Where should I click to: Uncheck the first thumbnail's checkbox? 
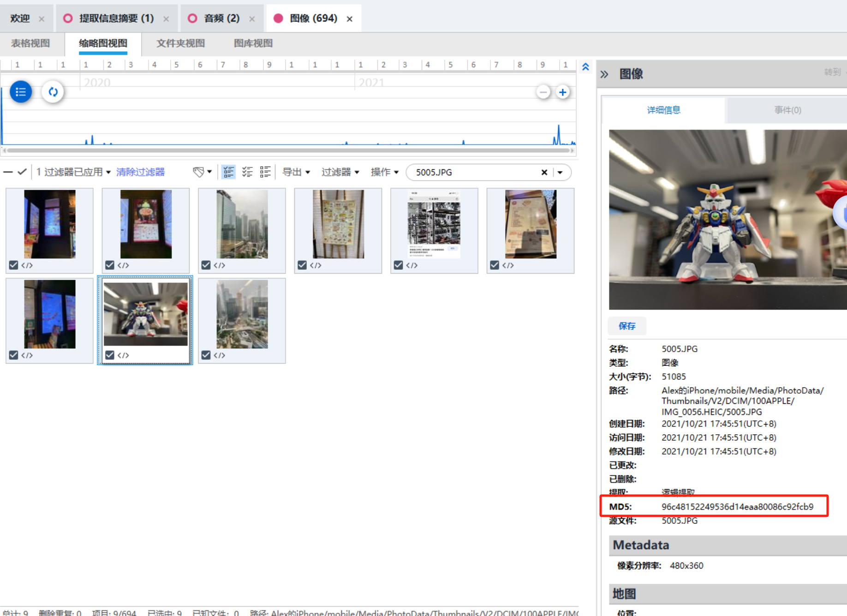tap(13, 265)
